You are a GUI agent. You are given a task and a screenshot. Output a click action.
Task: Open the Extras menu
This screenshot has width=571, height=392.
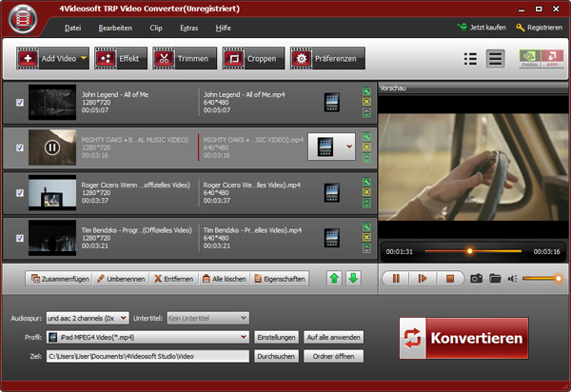[189, 29]
